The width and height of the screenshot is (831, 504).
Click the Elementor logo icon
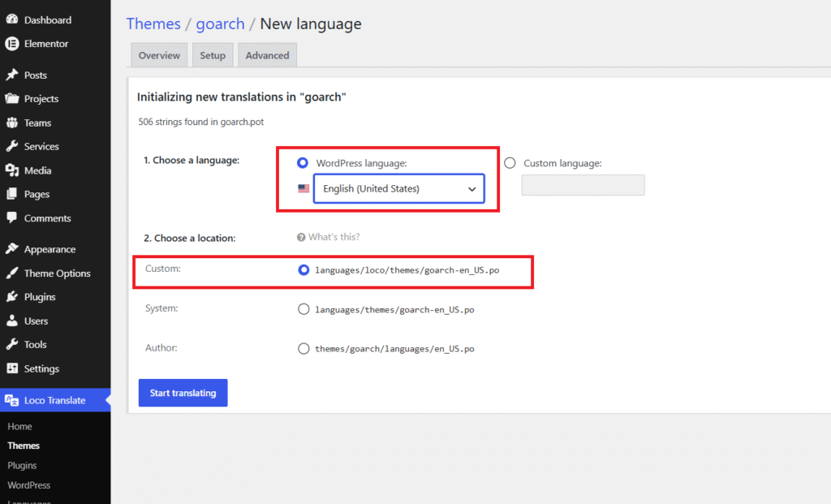click(11, 44)
